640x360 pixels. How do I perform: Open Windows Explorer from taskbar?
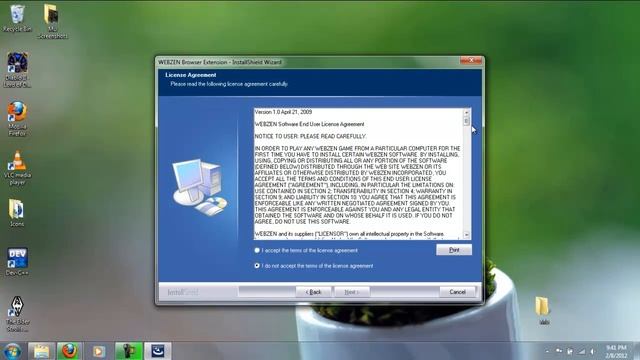[x=41, y=351]
